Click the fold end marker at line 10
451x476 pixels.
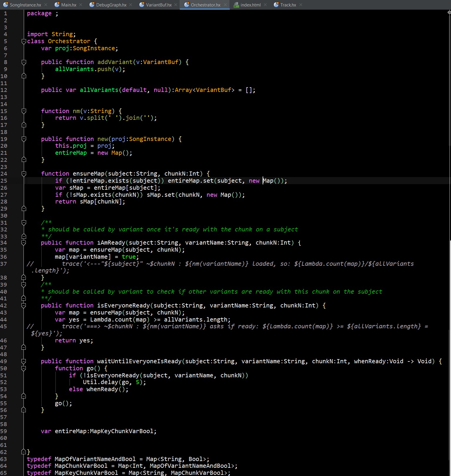tap(24, 76)
